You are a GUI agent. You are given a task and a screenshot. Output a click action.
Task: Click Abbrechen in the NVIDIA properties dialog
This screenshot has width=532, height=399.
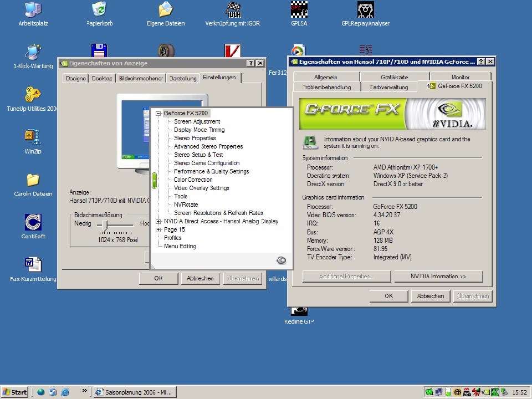point(430,296)
